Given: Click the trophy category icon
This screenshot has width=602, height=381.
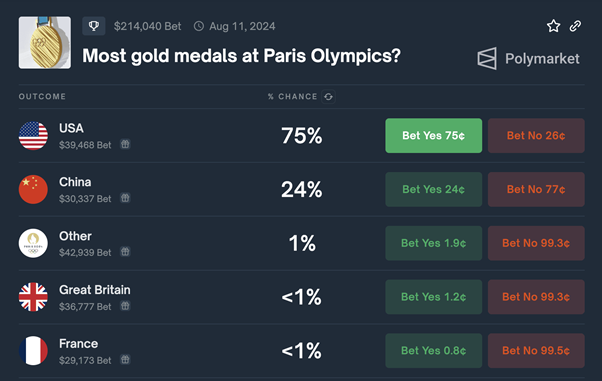Looking at the screenshot, I should click(94, 26).
